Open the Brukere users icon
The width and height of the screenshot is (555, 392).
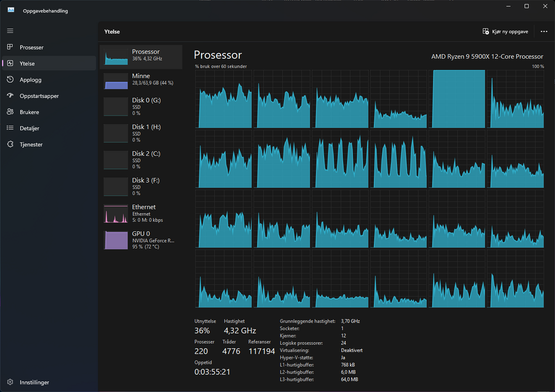(x=10, y=111)
